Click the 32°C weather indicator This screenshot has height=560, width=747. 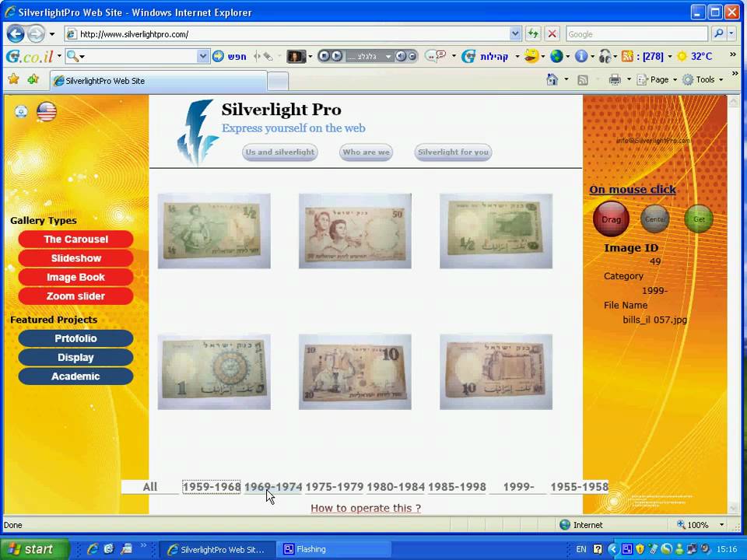[695, 56]
